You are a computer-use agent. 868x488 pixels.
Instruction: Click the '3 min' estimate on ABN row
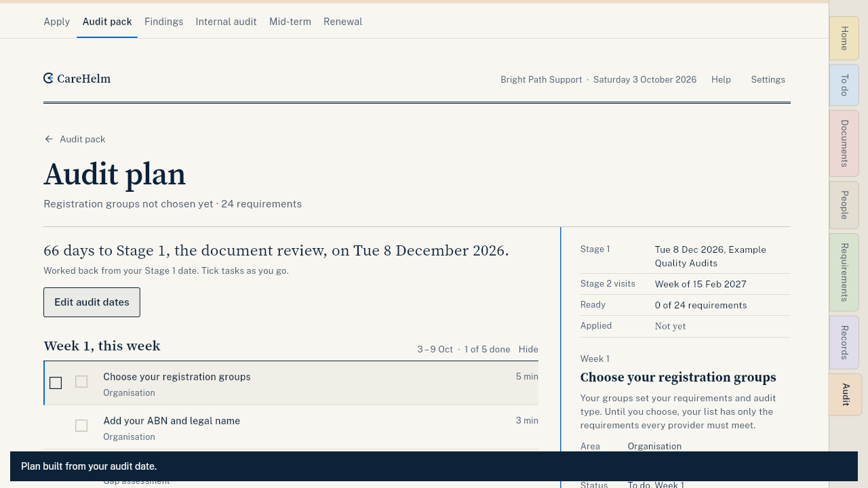pos(527,420)
